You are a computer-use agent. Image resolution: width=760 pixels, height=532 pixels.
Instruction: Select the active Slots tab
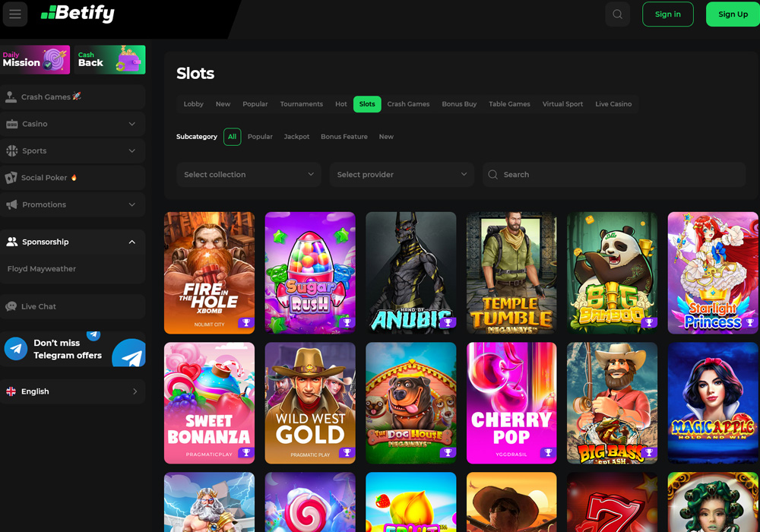tap(367, 104)
